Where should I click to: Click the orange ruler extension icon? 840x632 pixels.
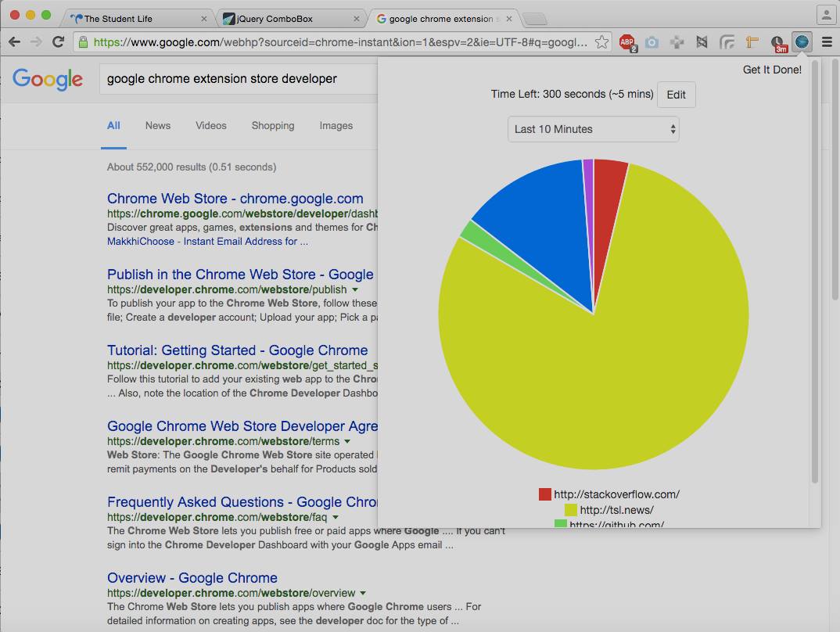click(752, 41)
